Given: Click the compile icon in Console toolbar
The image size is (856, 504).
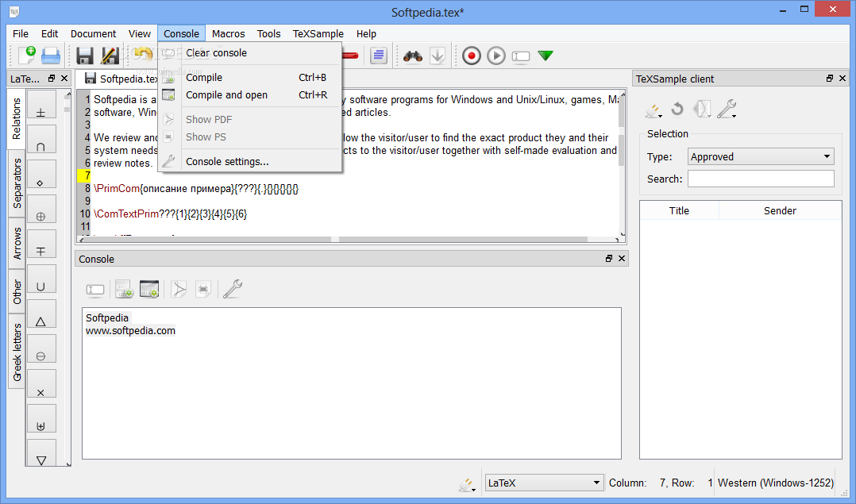Looking at the screenshot, I should pyautogui.click(x=124, y=289).
